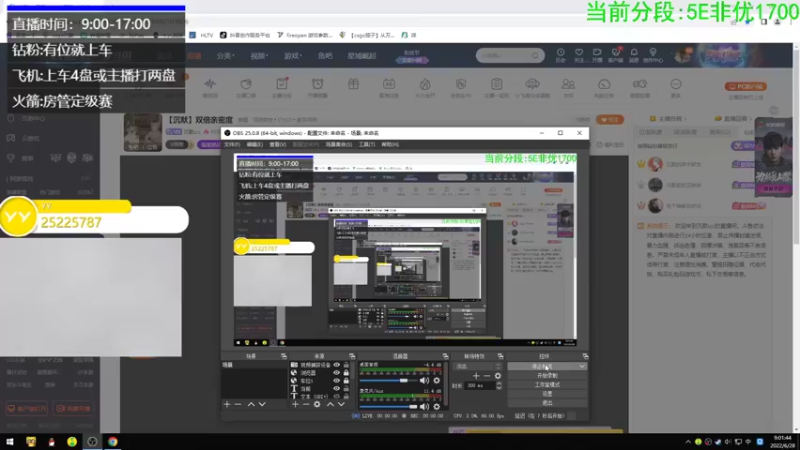This screenshot has width=800, height=450.
Task: Open the Tools menu in OBS
Action: [x=366, y=144]
